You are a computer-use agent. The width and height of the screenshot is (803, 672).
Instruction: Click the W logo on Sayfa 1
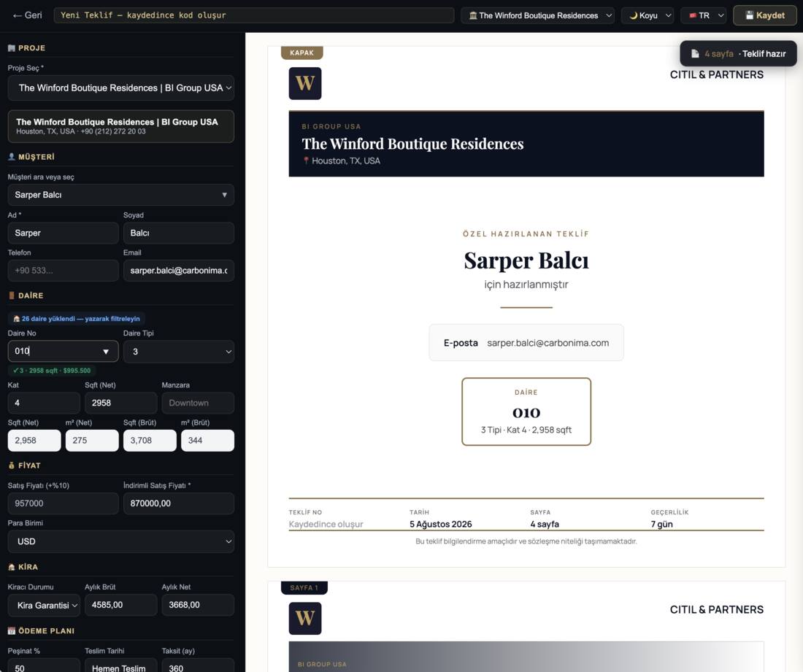pyautogui.click(x=305, y=618)
